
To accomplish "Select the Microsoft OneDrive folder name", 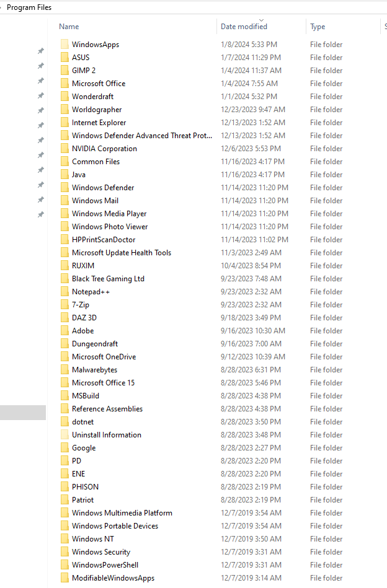I will 104,357.
